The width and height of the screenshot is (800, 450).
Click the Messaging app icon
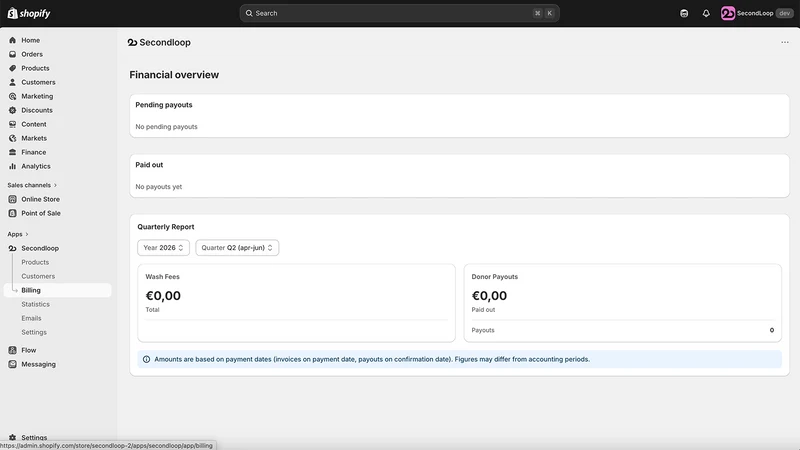click(x=12, y=364)
